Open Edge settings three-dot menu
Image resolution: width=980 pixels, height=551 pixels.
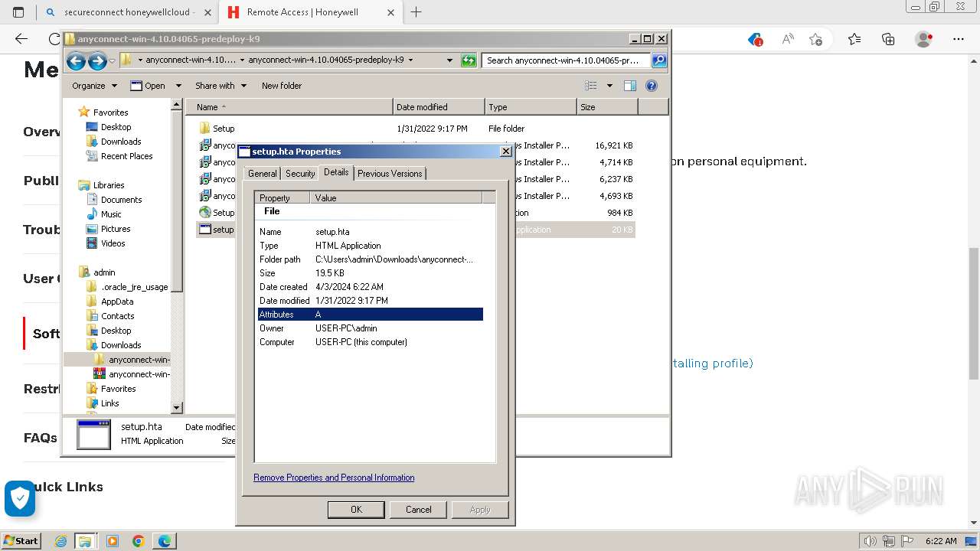tap(959, 39)
